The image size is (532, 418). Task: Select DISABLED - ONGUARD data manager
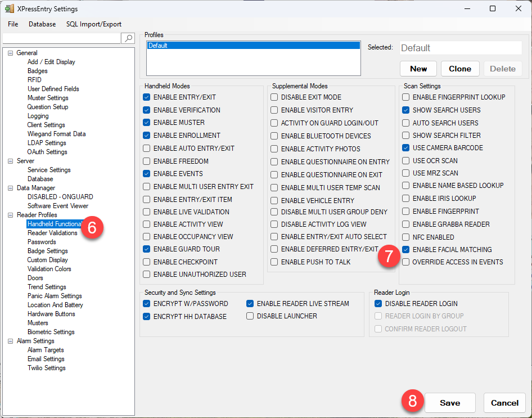[60, 197]
